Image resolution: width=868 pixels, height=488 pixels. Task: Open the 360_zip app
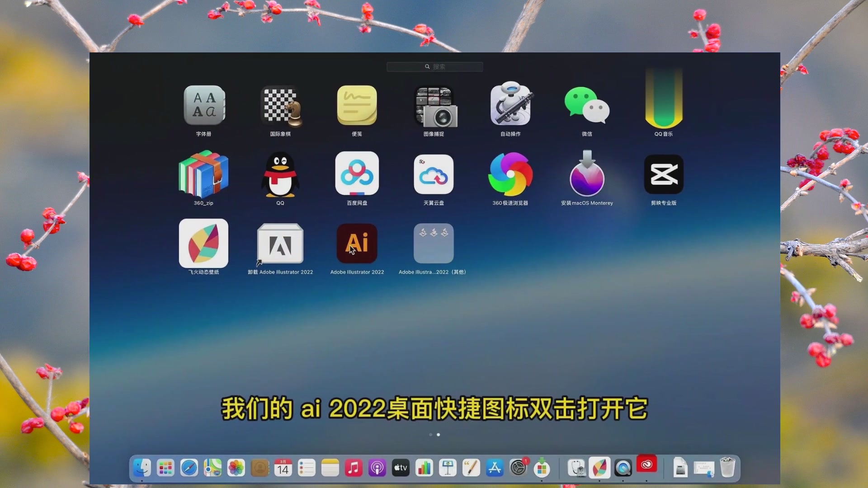(204, 174)
